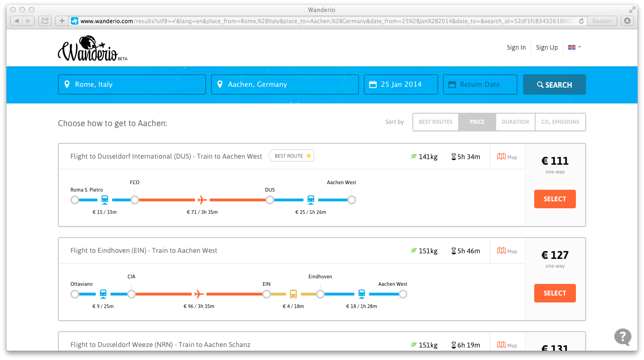The image size is (644, 360).
Task: Click the train icon from Ottaviano
Action: pyautogui.click(x=103, y=294)
